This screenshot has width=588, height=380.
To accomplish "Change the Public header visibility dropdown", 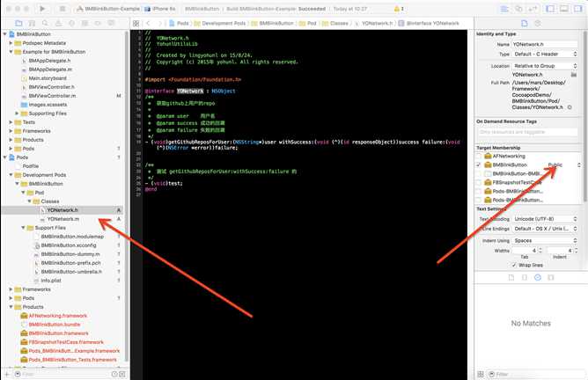I will [x=563, y=164].
